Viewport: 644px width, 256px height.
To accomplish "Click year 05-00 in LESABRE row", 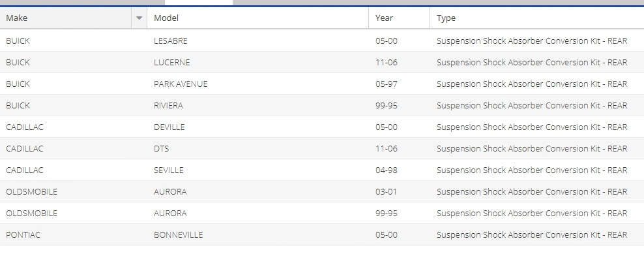I will click(386, 40).
